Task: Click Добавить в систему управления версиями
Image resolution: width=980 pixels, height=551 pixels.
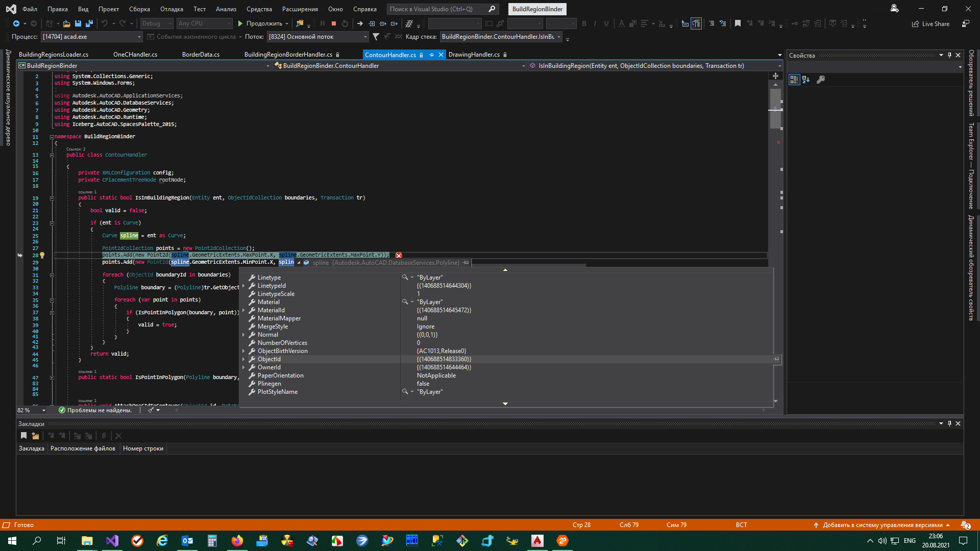Action: coord(882,525)
